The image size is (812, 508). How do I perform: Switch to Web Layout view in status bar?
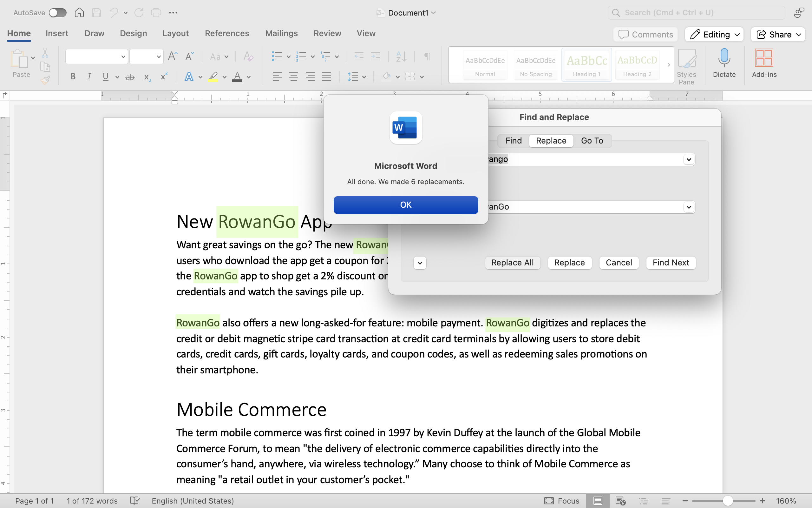click(x=620, y=501)
